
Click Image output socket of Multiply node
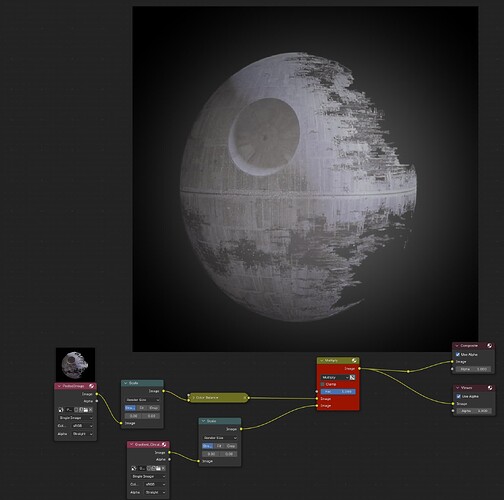359,369
